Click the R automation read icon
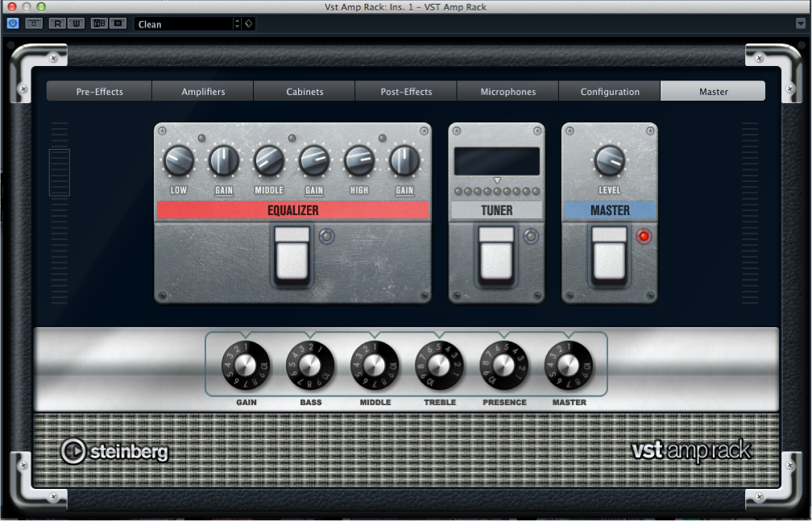 tap(57, 23)
